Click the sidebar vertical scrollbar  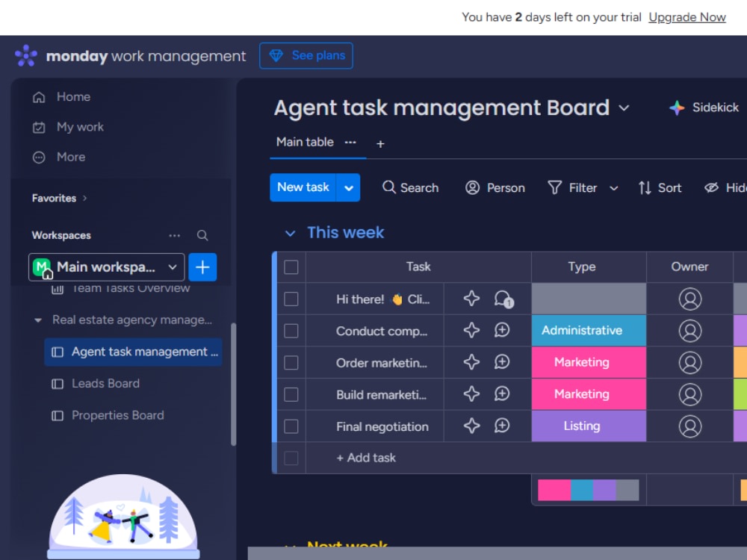pos(233,385)
